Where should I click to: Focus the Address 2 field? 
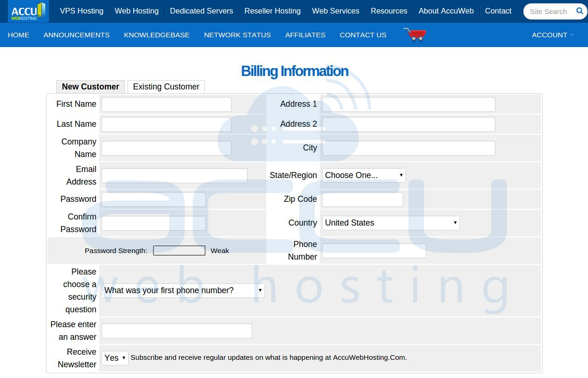(x=409, y=124)
